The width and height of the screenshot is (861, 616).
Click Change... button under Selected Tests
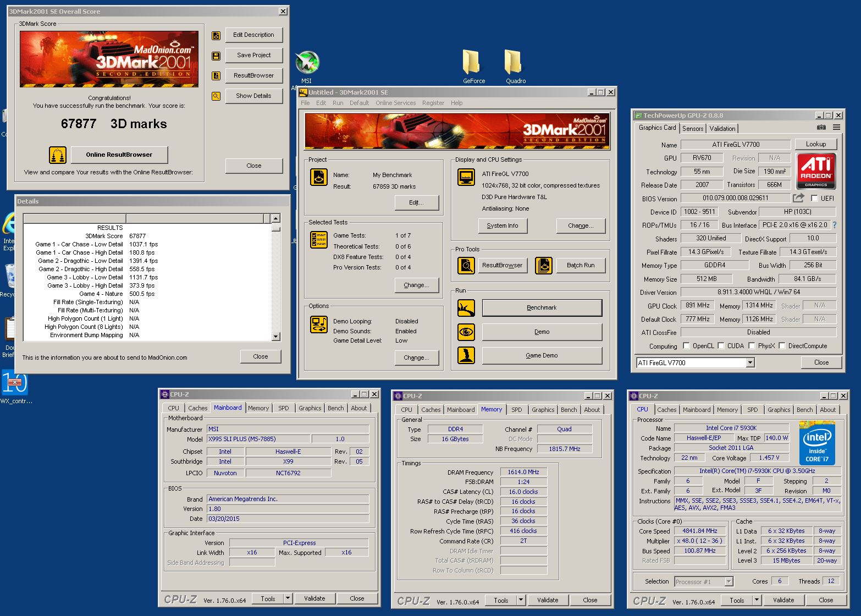click(416, 285)
